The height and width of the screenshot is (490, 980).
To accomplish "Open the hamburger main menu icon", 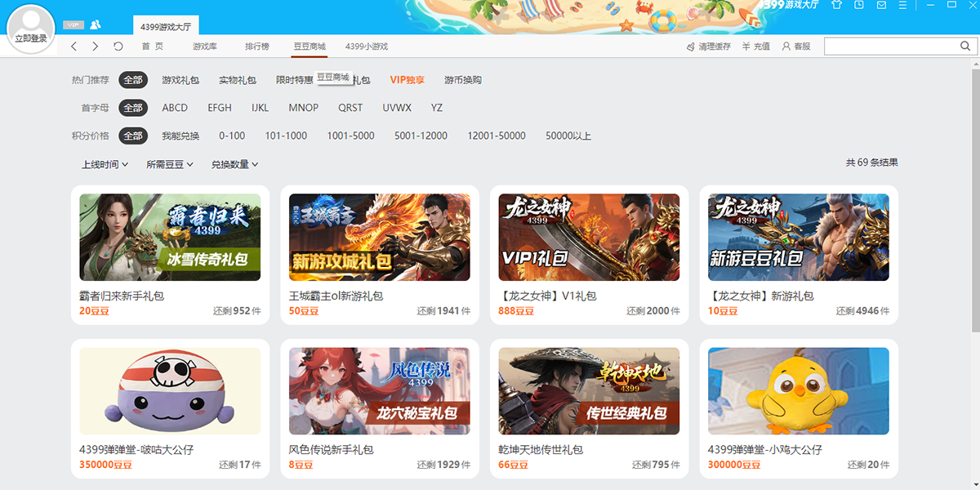I will [903, 7].
